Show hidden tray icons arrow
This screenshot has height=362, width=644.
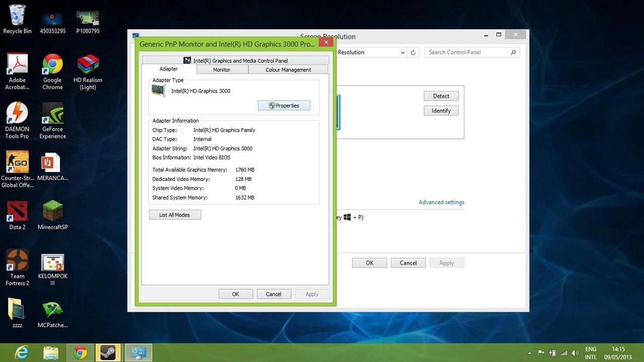click(x=529, y=353)
